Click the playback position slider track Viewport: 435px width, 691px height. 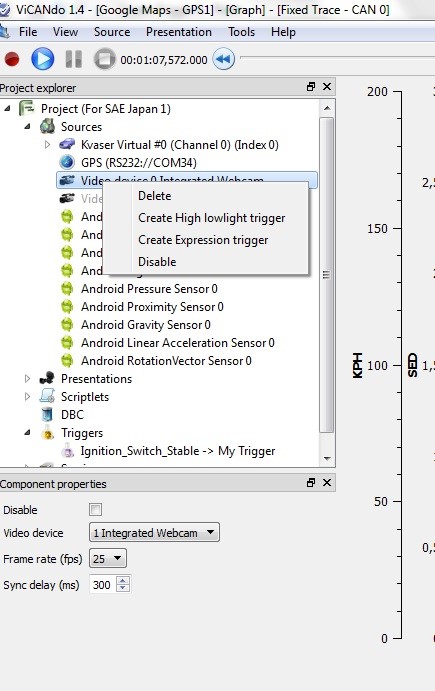[337, 58]
